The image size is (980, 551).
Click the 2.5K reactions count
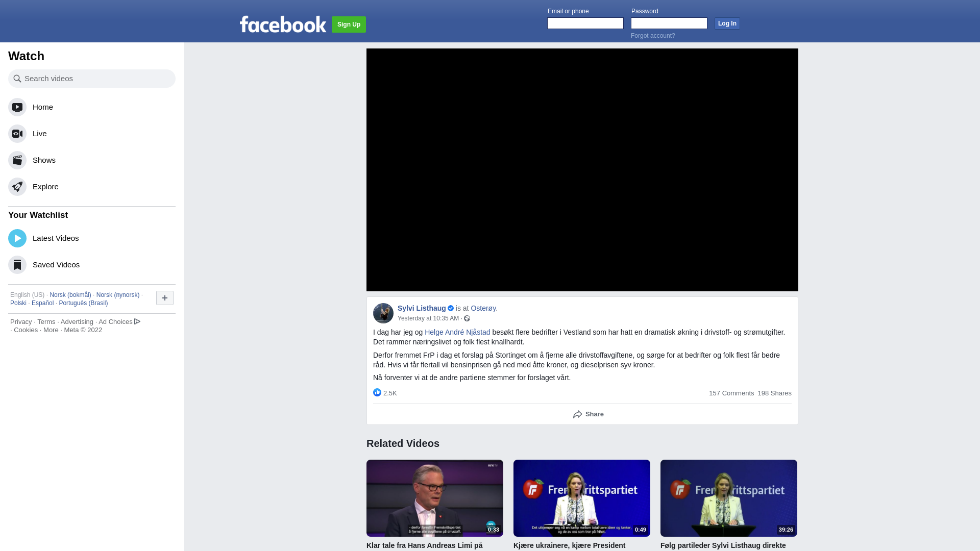(x=390, y=393)
